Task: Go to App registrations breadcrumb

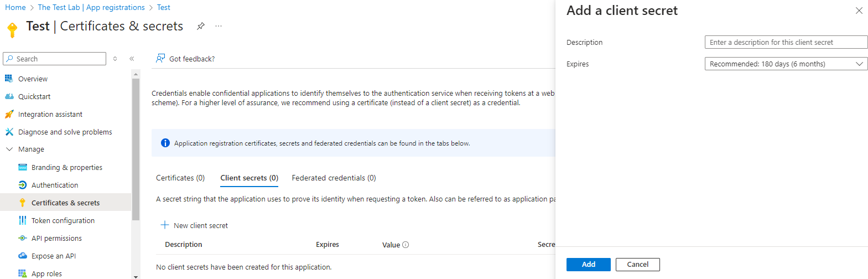Action: point(91,8)
